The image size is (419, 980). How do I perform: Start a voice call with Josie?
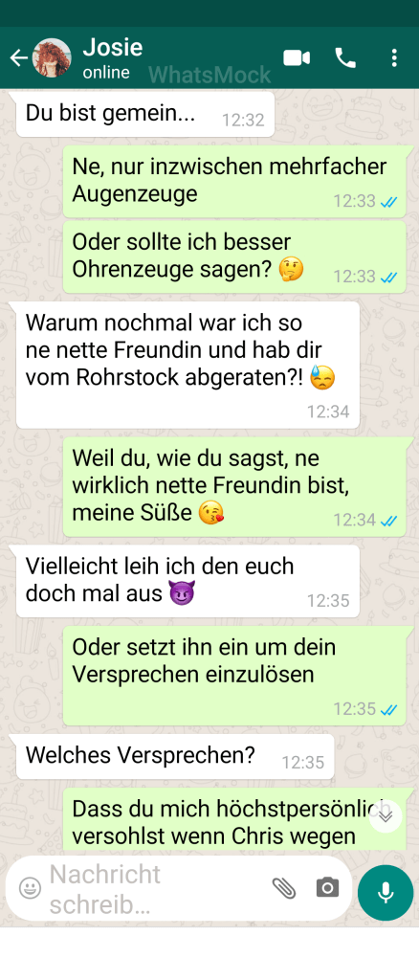click(x=345, y=58)
